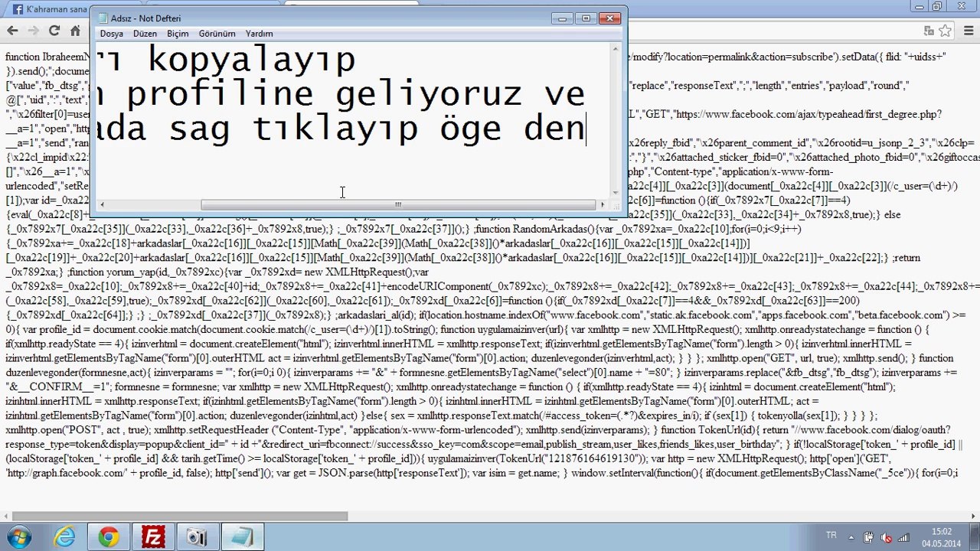The image size is (980, 551).
Task: Open the Dosya menu in Notepad
Action: tap(111, 34)
